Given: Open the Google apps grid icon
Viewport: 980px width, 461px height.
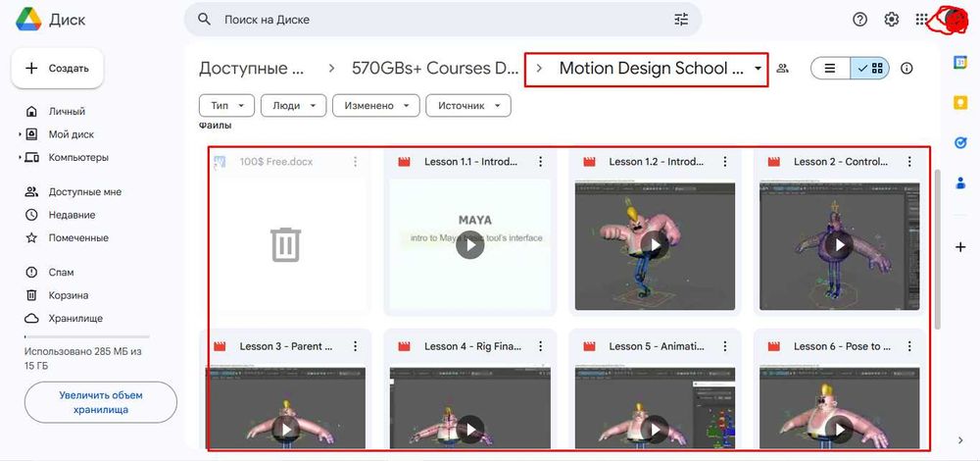Looking at the screenshot, I should pos(921,20).
